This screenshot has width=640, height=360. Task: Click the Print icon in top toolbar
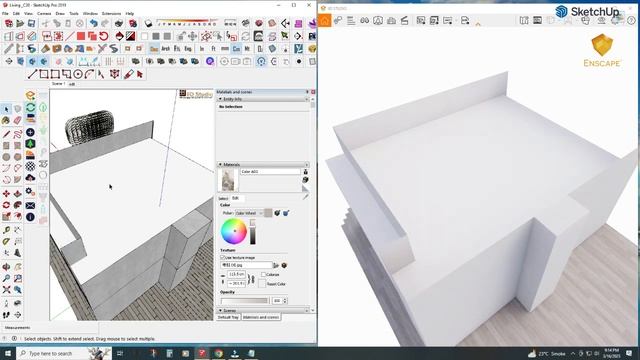pos(119,24)
